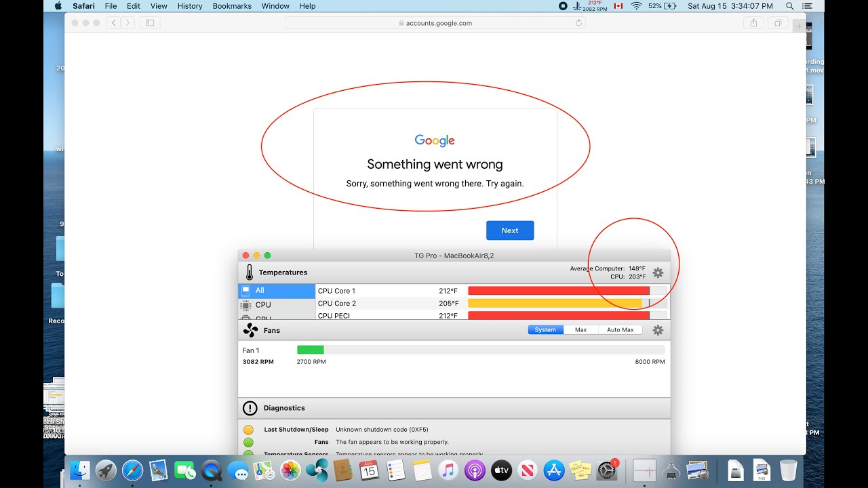868x488 pixels.
Task: Open Mail from the Dock
Action: pos(159,470)
